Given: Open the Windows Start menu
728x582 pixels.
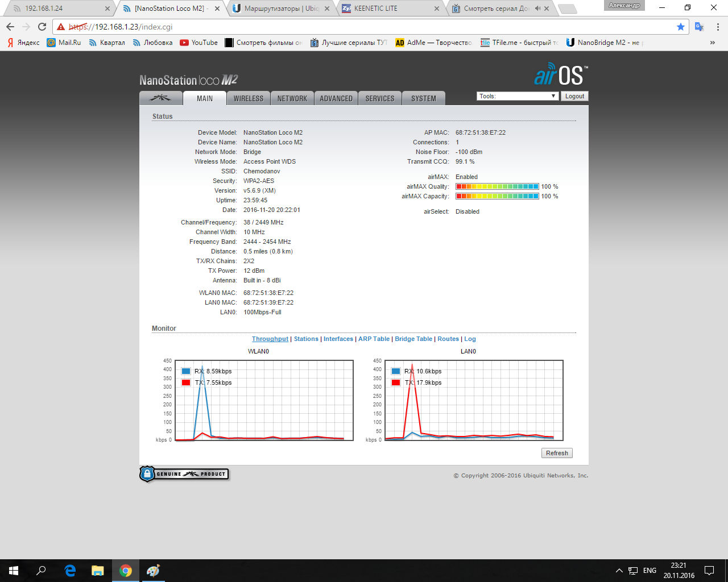Looking at the screenshot, I should [14, 571].
